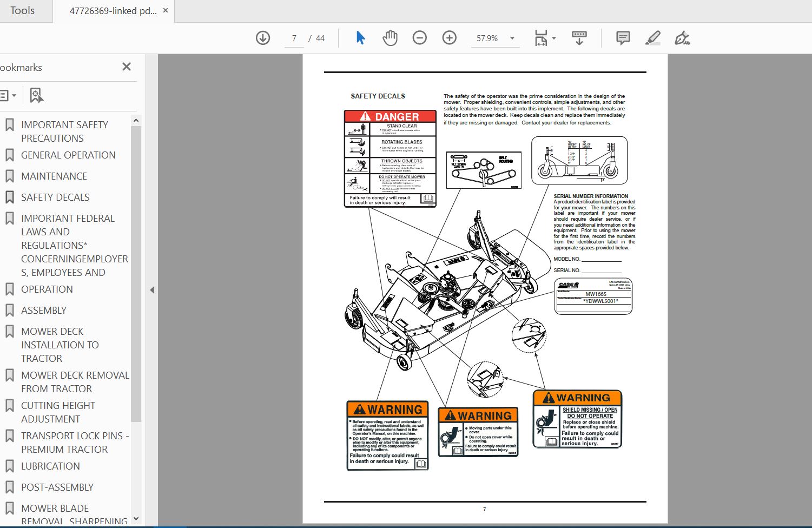Screen dimensions: 812x528
Task: Go to the OPERATION bookmark
Action: [x=47, y=289]
